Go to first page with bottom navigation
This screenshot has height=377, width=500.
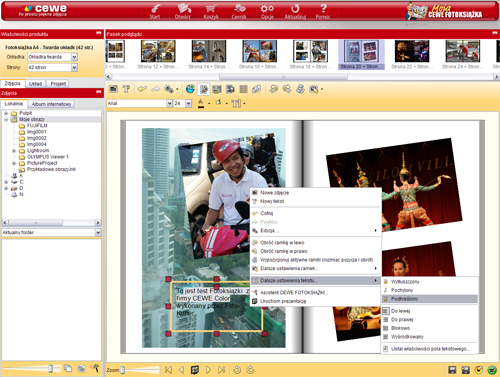pyautogui.click(x=168, y=370)
